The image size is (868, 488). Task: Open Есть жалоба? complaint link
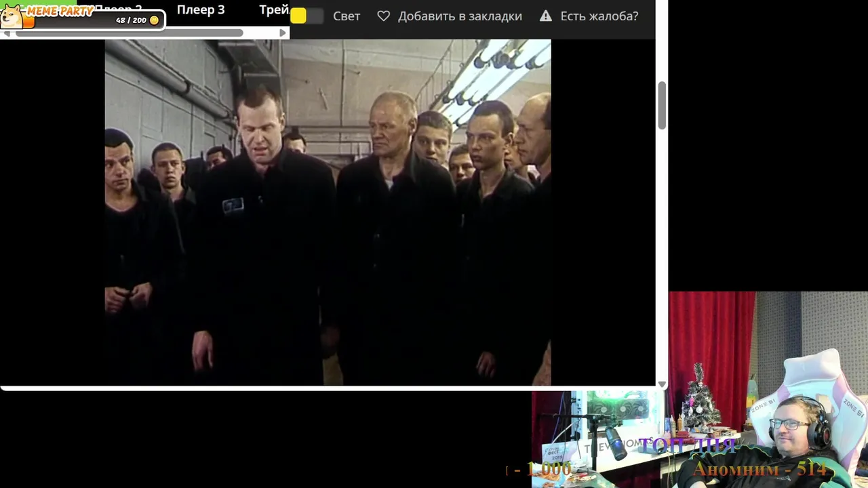pos(599,16)
